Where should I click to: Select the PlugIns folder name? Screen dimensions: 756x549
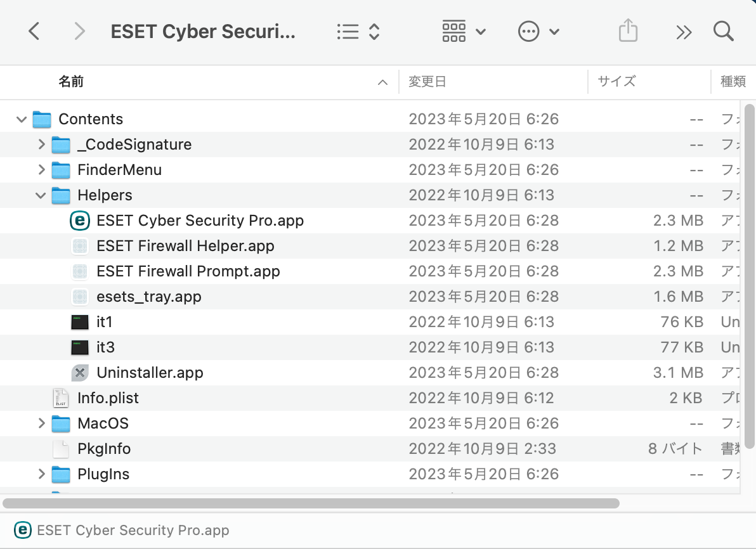[x=103, y=474]
